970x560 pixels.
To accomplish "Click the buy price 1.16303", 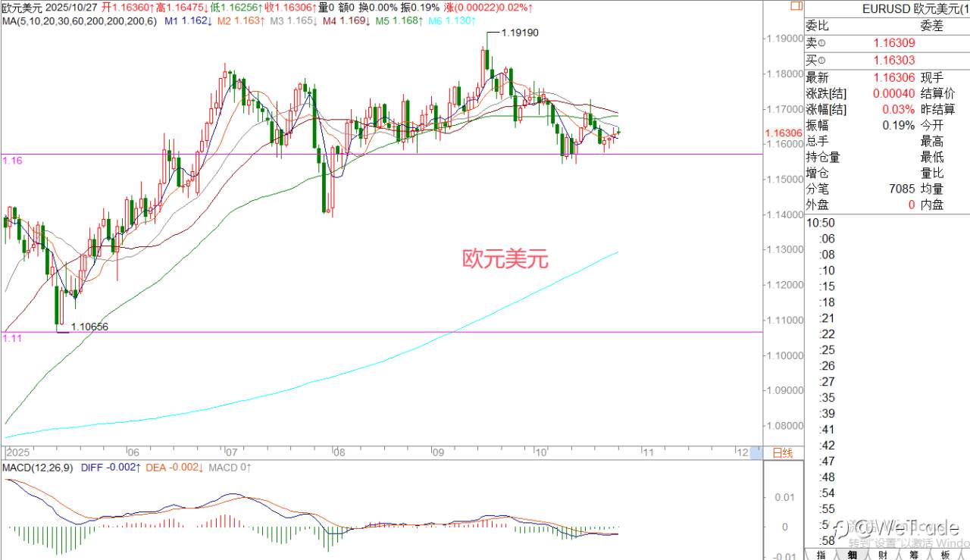I will tap(894, 60).
